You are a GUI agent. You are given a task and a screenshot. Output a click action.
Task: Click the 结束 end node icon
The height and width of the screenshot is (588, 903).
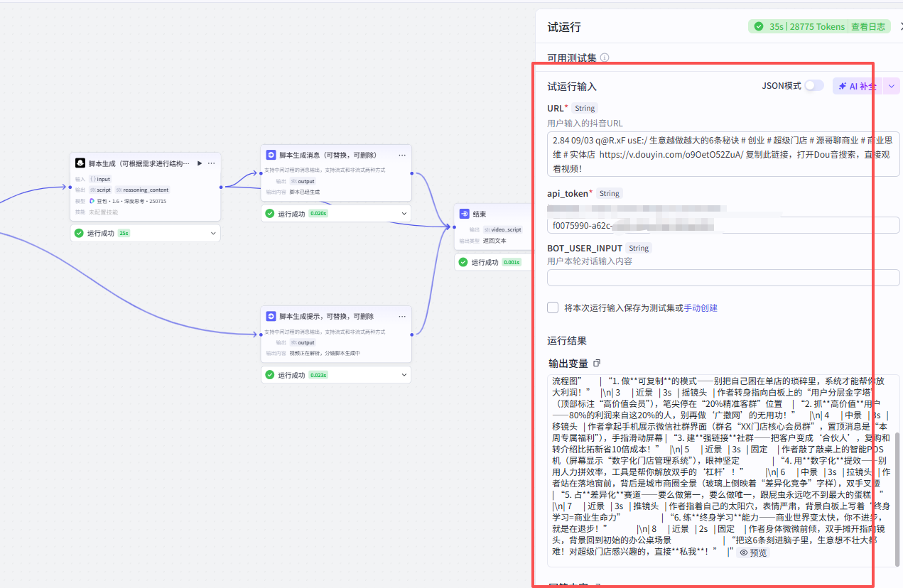click(x=465, y=214)
